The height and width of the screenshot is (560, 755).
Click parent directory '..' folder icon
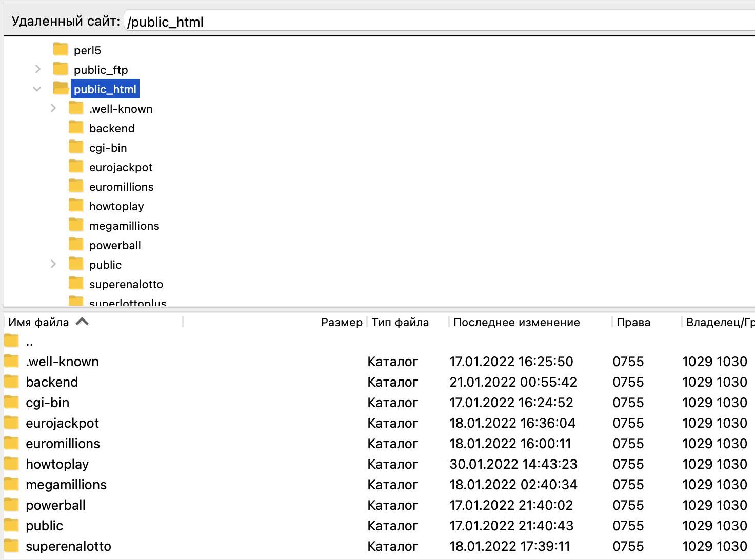click(x=11, y=341)
